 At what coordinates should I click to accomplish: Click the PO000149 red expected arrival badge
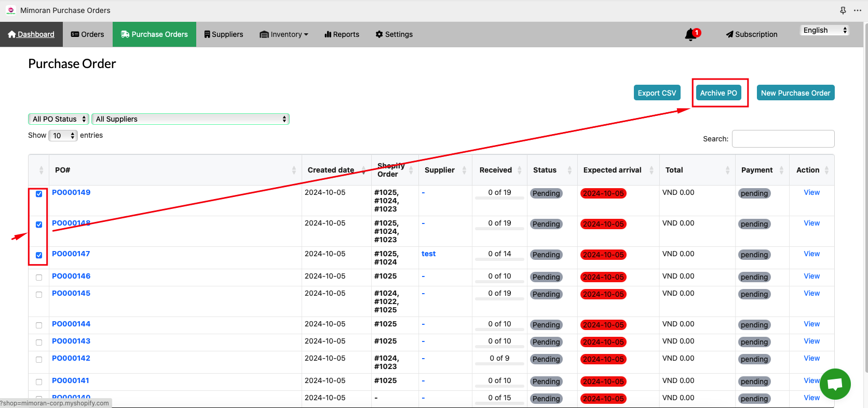click(603, 193)
